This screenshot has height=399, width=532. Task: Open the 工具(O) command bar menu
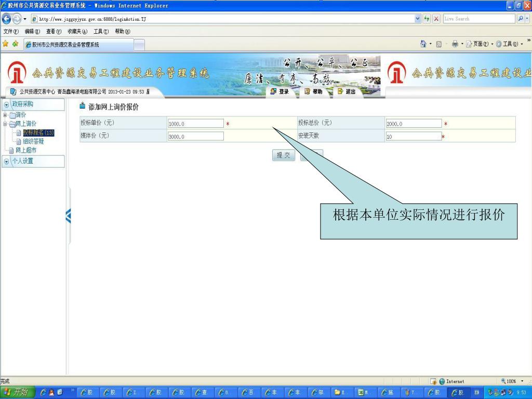509,44
